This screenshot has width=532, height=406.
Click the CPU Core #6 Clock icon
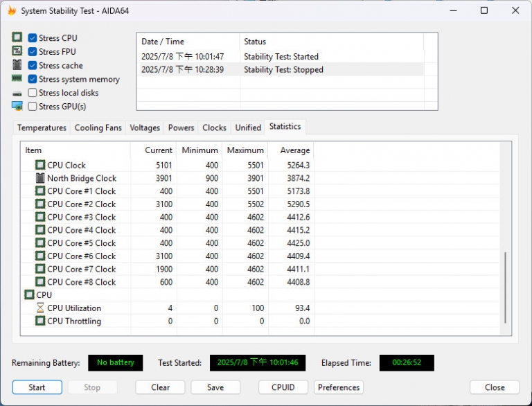[40, 256]
